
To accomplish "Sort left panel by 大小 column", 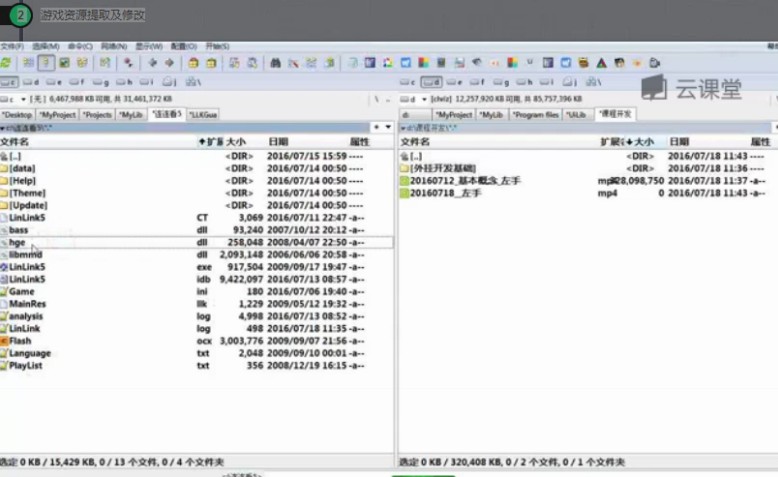I will tap(236, 142).
